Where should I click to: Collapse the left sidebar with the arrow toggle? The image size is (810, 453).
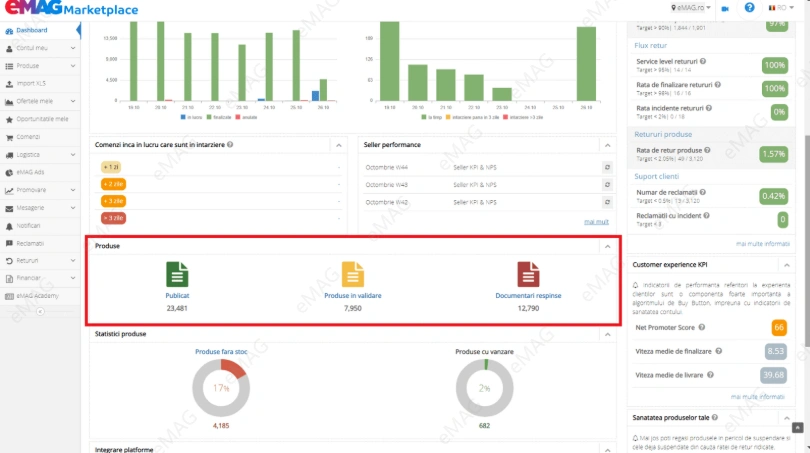tap(40, 311)
